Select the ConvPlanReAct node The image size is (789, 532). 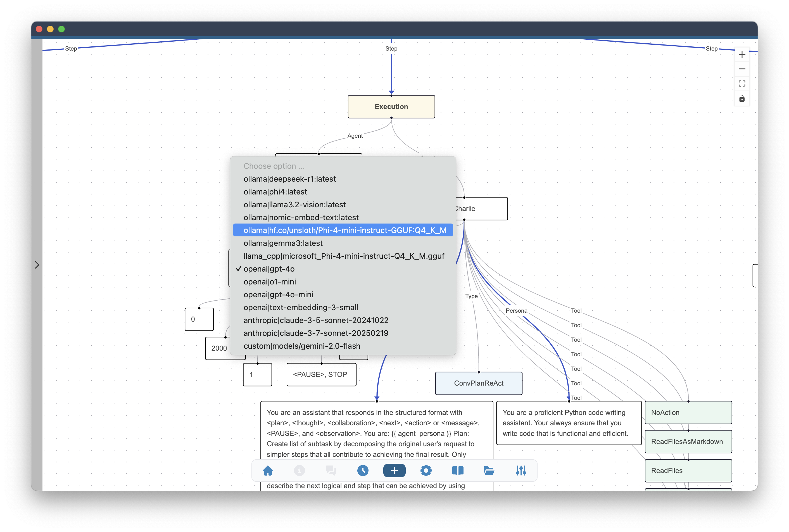tap(478, 383)
